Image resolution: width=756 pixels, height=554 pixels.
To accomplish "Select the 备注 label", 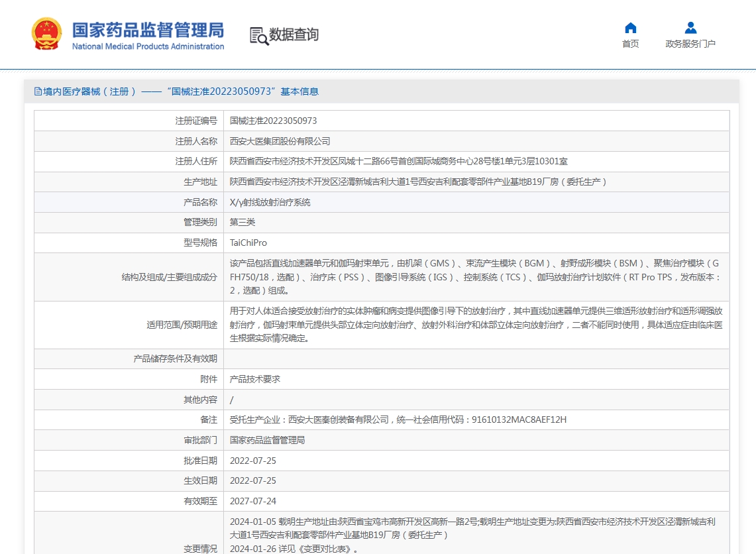I will point(209,420).
